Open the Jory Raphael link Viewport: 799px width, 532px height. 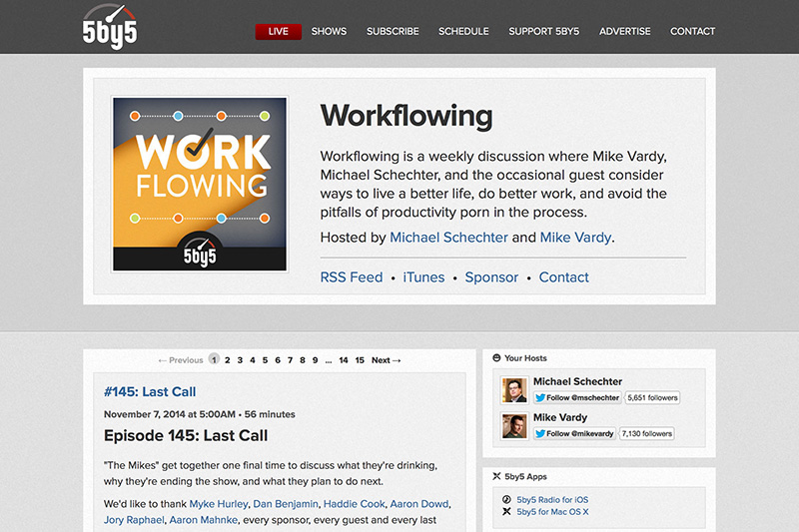(134, 520)
